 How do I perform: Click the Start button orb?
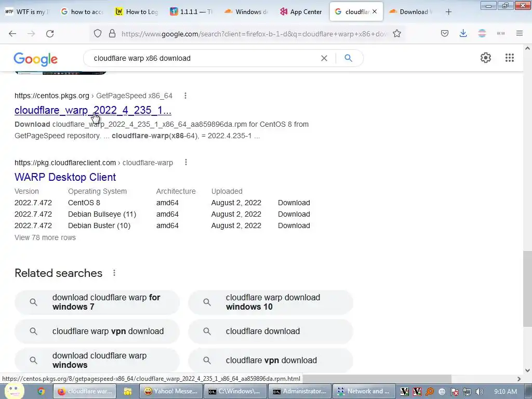14,391
